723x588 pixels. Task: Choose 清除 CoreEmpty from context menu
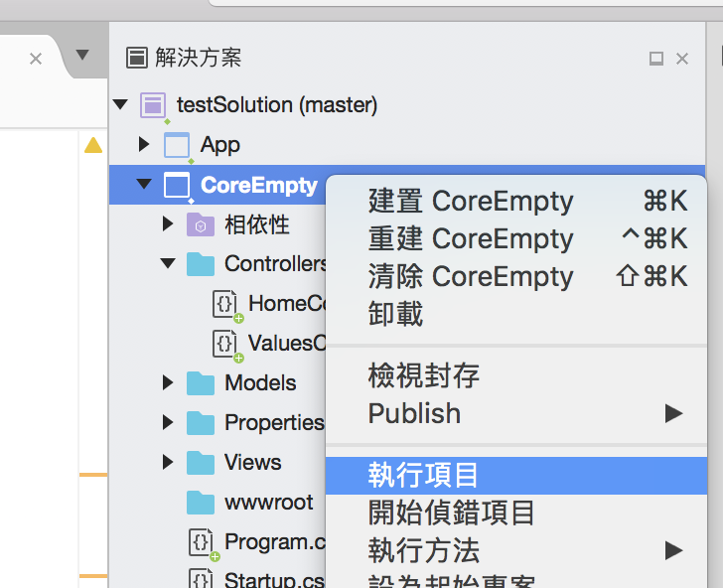click(516, 277)
